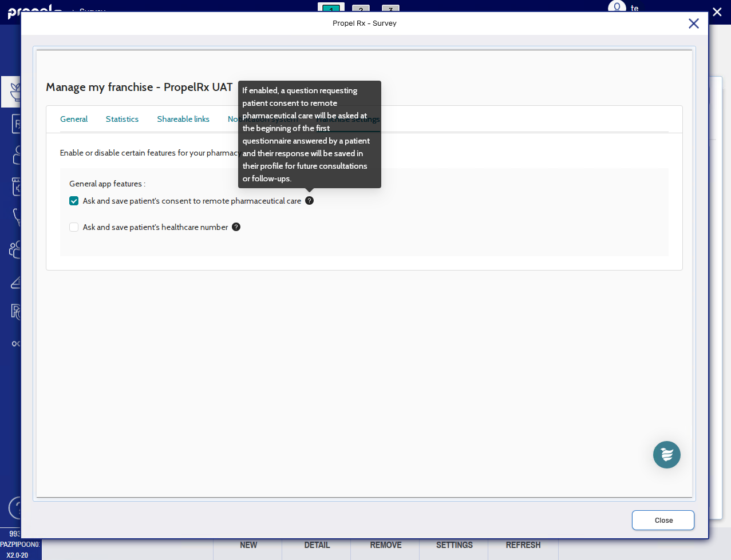The image size is (731, 560).
Task: Click the help icon beside healthcare number option
Action: point(236,227)
